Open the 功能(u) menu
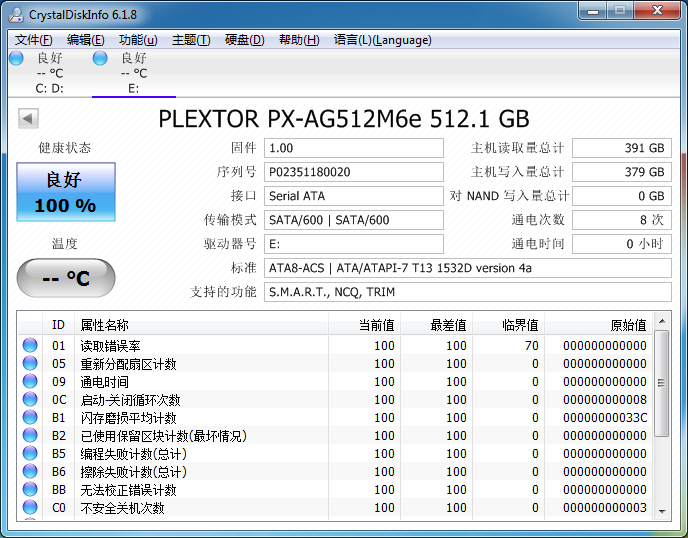 click(x=138, y=40)
